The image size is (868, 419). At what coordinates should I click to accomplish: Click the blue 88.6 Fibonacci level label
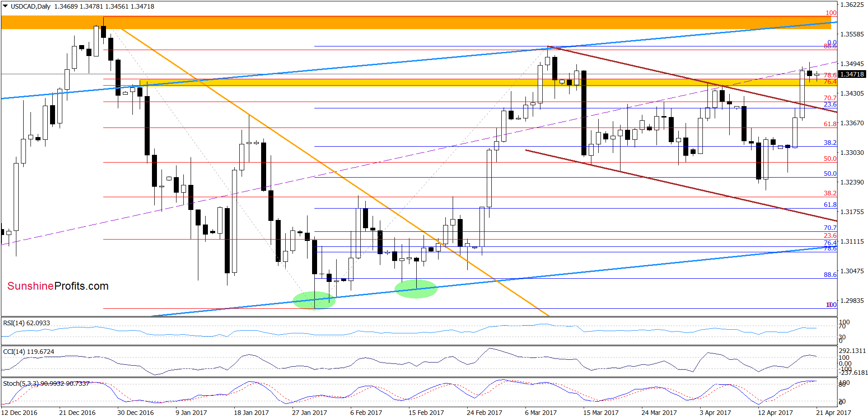pyautogui.click(x=830, y=275)
